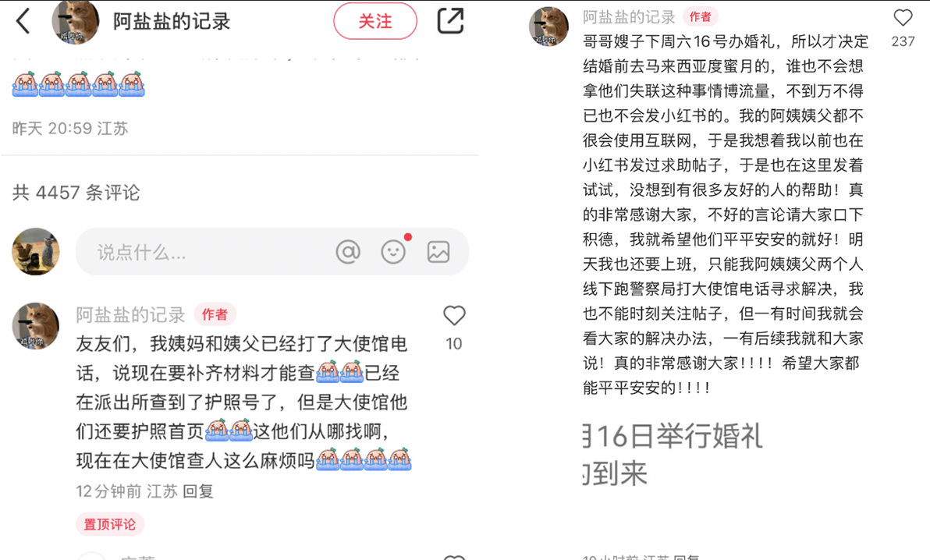
Task: Attach an image via the picture icon
Action: point(438,251)
